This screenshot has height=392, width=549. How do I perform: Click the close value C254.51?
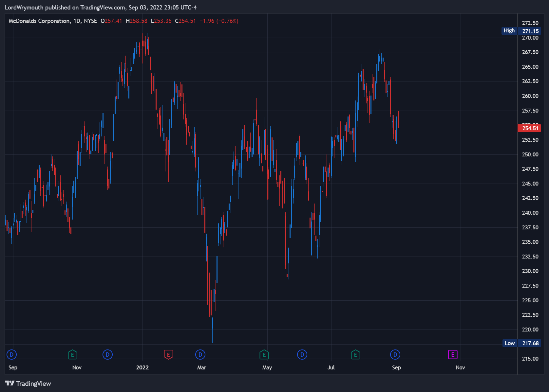185,21
